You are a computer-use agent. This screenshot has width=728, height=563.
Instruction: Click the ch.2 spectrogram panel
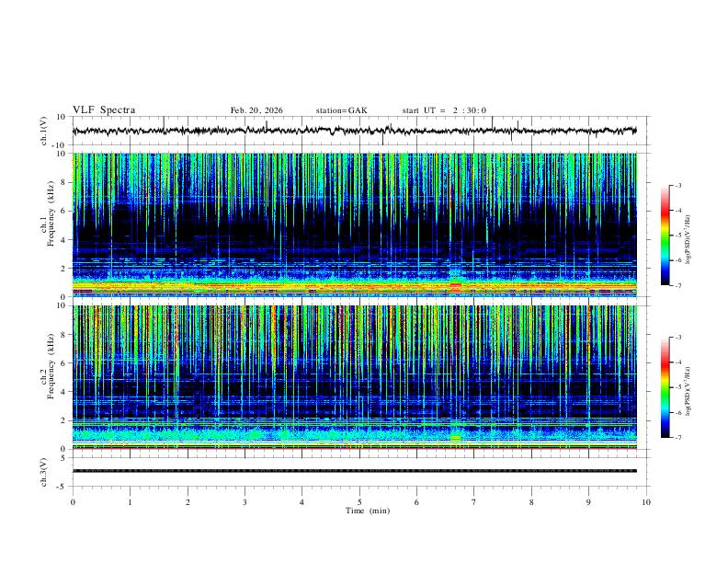point(354,377)
